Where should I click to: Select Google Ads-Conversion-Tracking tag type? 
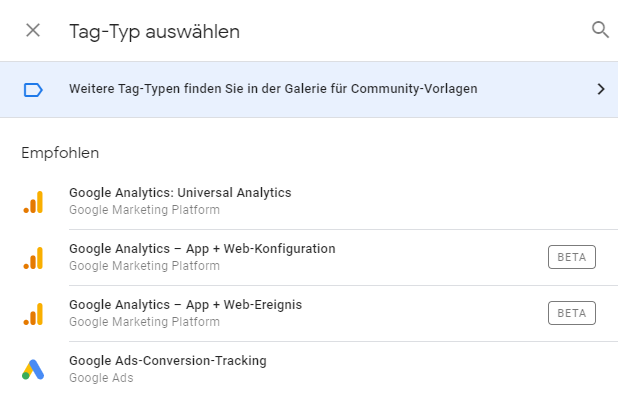[168, 361]
